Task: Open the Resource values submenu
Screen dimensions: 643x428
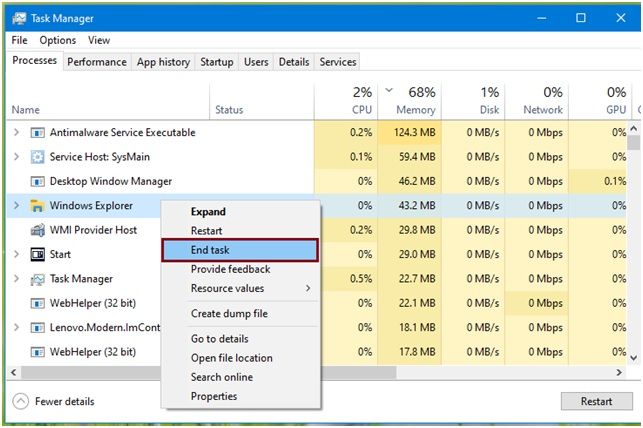Action: click(250, 289)
